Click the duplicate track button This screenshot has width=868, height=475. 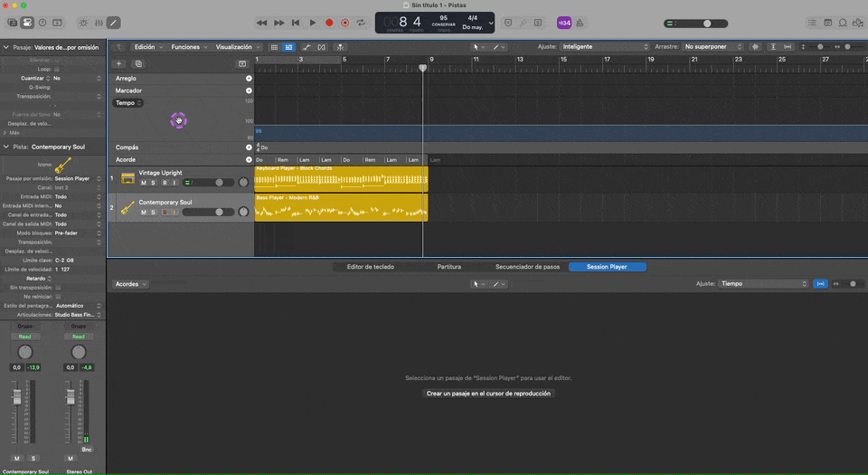click(x=138, y=63)
